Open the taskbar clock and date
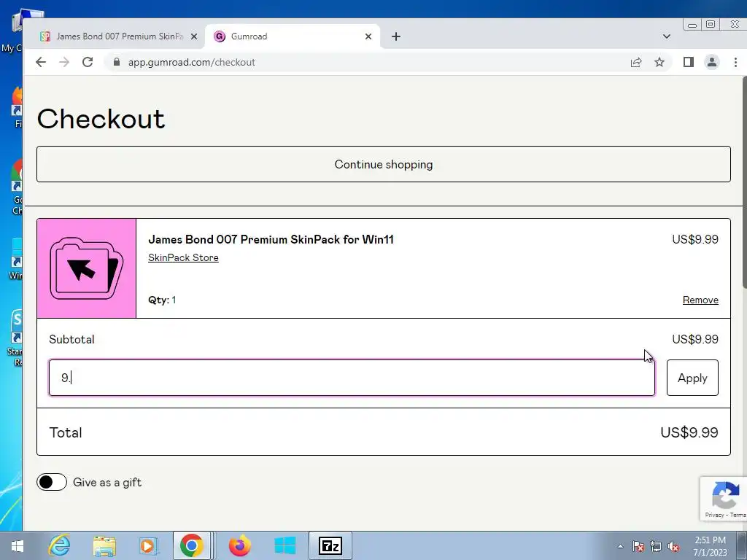 tap(711, 546)
